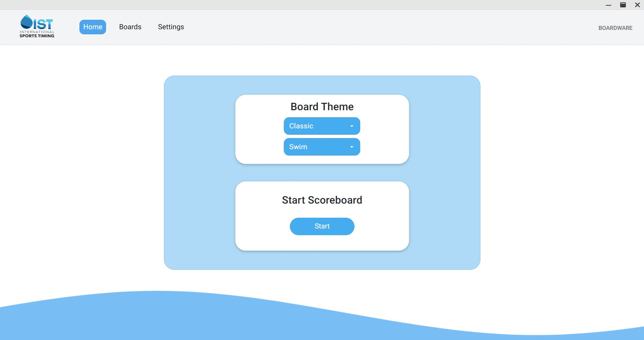This screenshot has width=644, height=340.
Task: Click the Start Scoreboard heading
Action: 322,200
